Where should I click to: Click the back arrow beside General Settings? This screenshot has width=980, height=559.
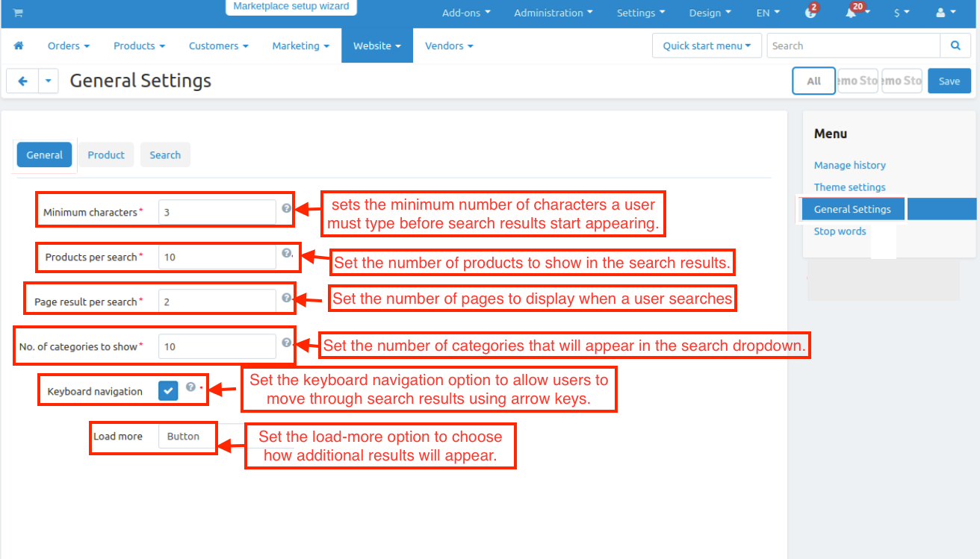click(x=22, y=81)
